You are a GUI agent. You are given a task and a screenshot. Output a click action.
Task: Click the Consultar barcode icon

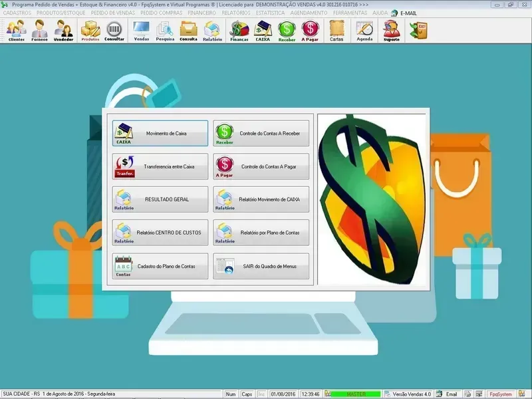click(x=114, y=31)
